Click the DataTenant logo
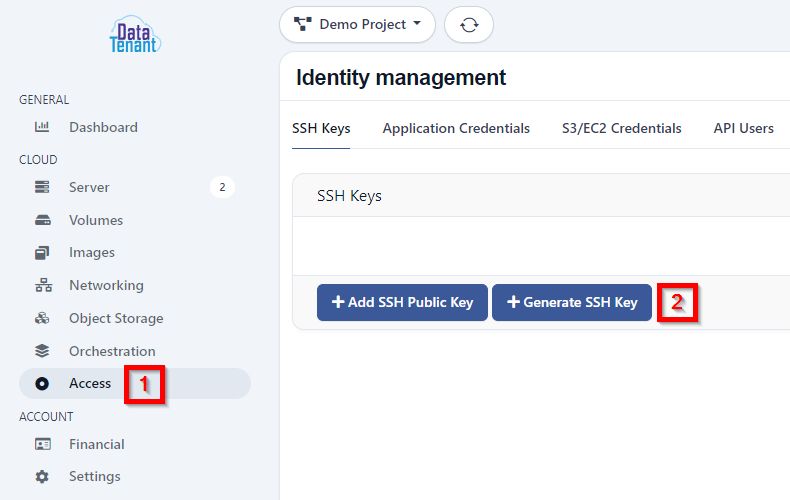The image size is (790, 500). (x=135, y=35)
